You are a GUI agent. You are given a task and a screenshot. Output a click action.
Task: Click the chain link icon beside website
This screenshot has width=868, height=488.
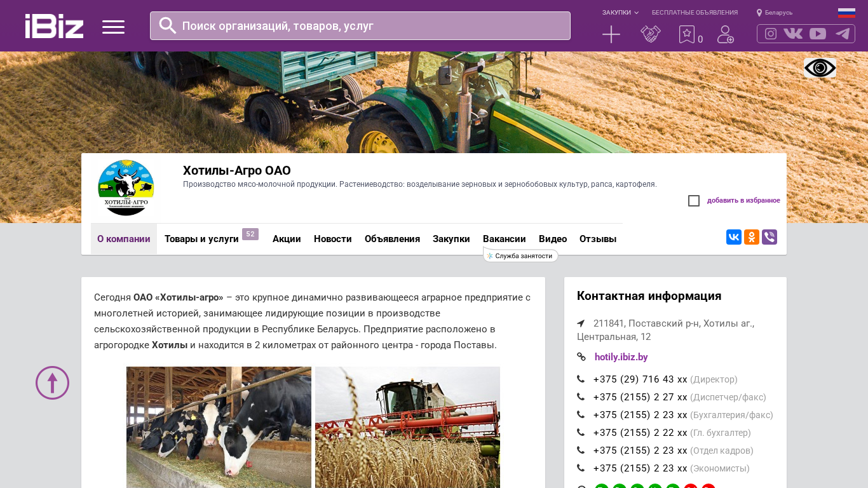tap(581, 357)
